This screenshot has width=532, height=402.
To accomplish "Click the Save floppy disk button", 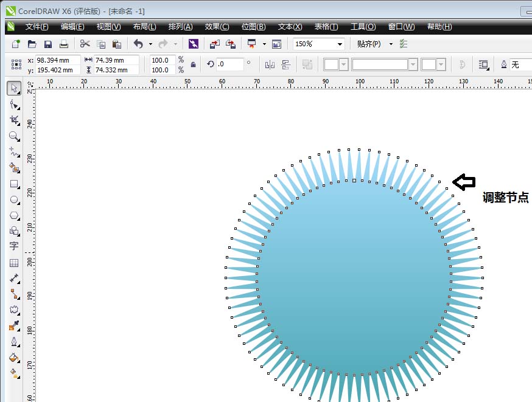I will click(47, 44).
